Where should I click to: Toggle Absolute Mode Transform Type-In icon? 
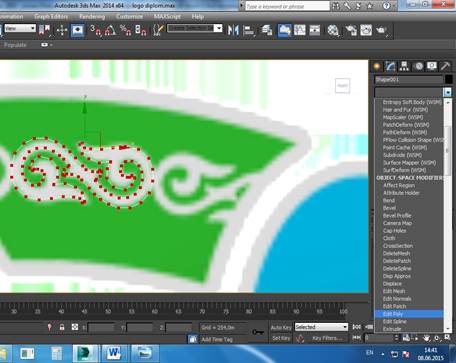(75, 327)
